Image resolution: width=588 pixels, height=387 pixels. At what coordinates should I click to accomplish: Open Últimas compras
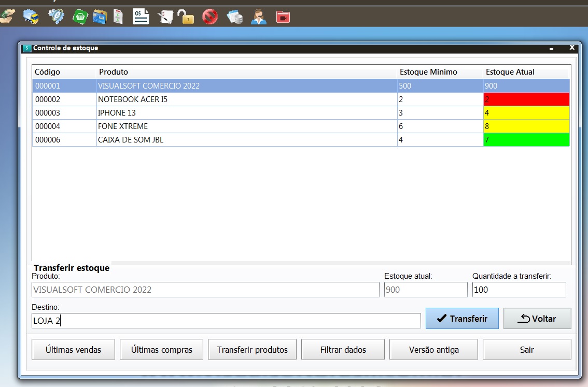click(162, 350)
